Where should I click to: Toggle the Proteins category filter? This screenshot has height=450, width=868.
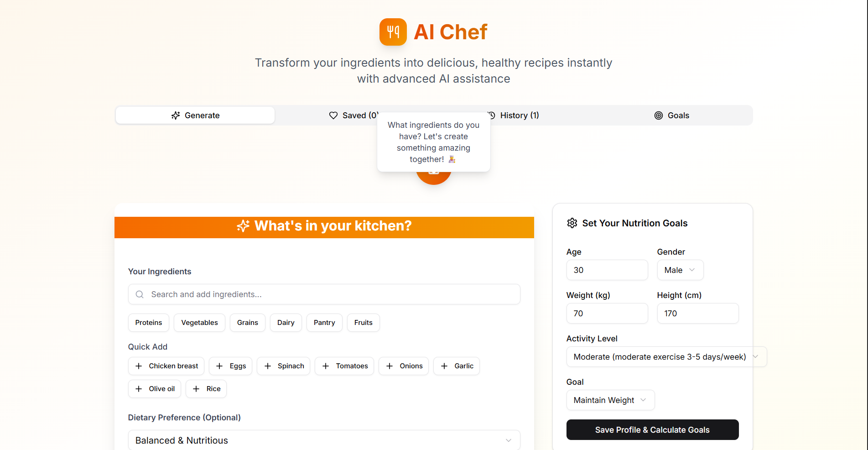pyautogui.click(x=149, y=323)
